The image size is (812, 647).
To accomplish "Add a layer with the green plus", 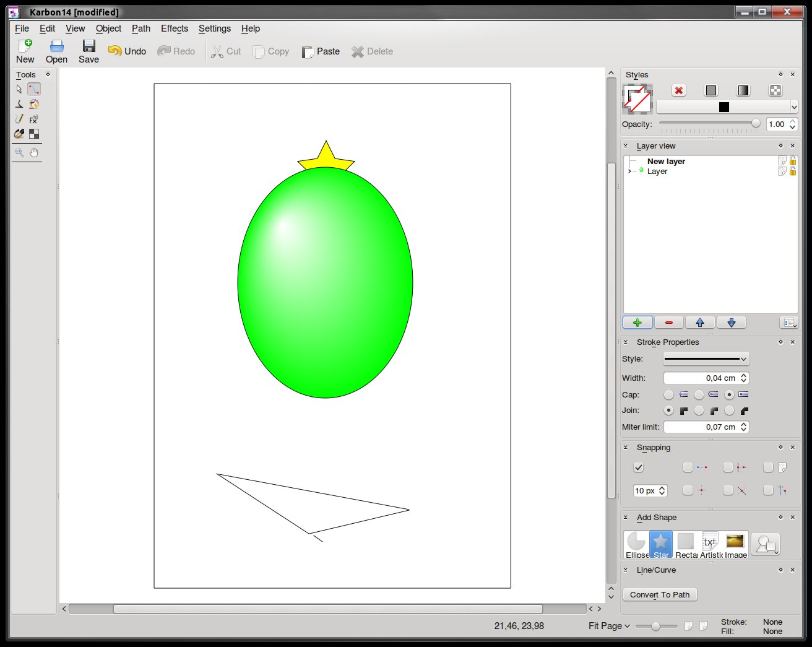I will coord(637,323).
